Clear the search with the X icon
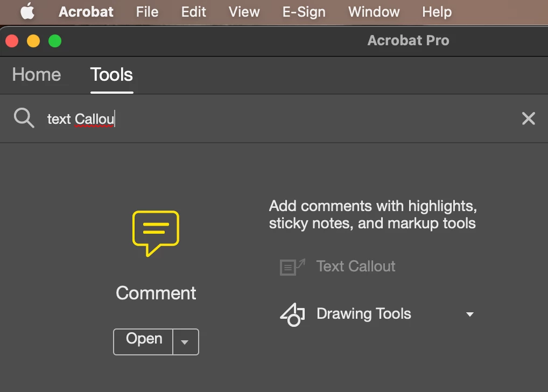 point(529,118)
